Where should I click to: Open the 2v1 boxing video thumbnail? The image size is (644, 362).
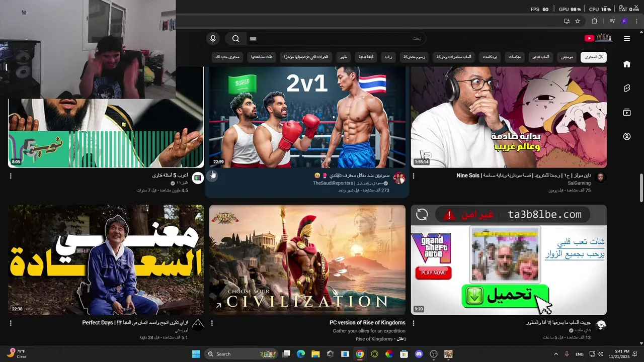tap(307, 117)
